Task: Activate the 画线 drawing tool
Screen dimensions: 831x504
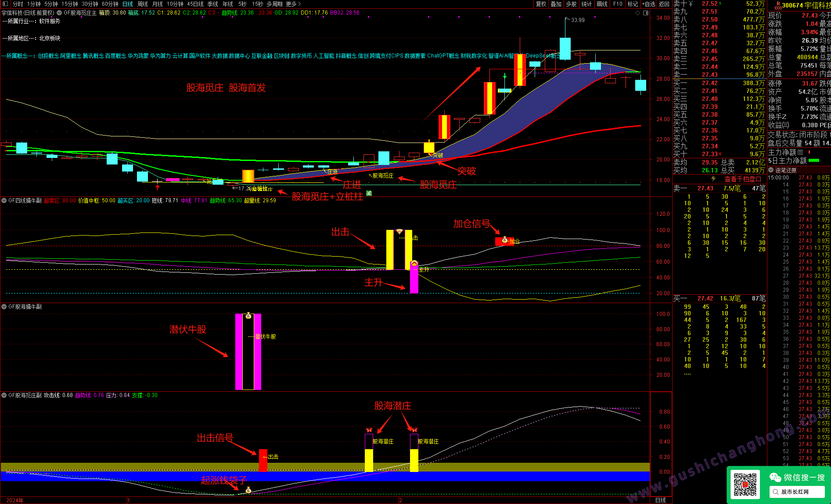Action: click(602, 4)
